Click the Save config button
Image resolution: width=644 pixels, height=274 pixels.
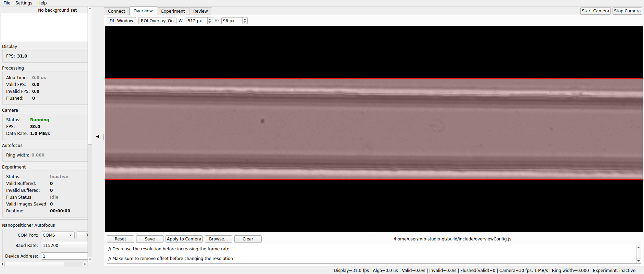click(150, 239)
